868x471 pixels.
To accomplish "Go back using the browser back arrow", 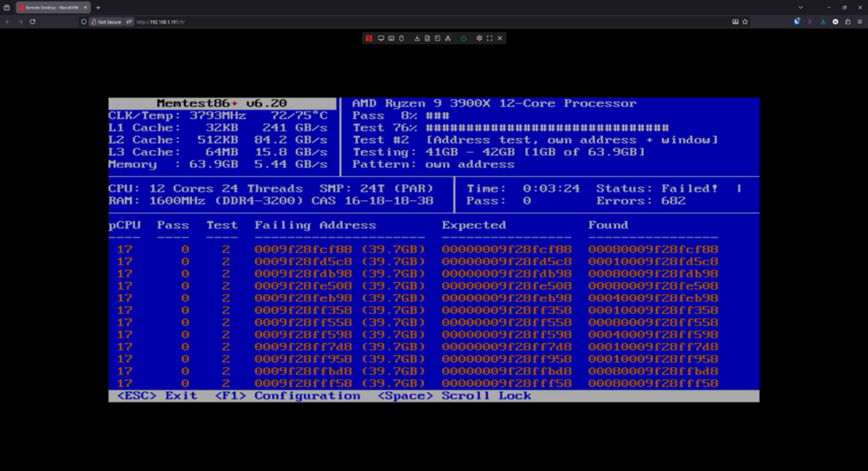I will point(8,22).
